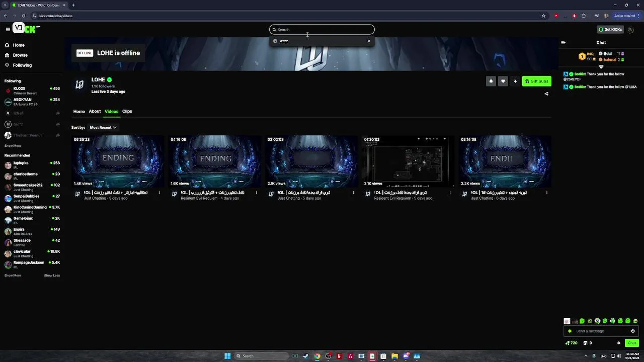Collapse the chat panel
Image resolution: width=644 pixels, height=362 pixels.
tap(563, 43)
